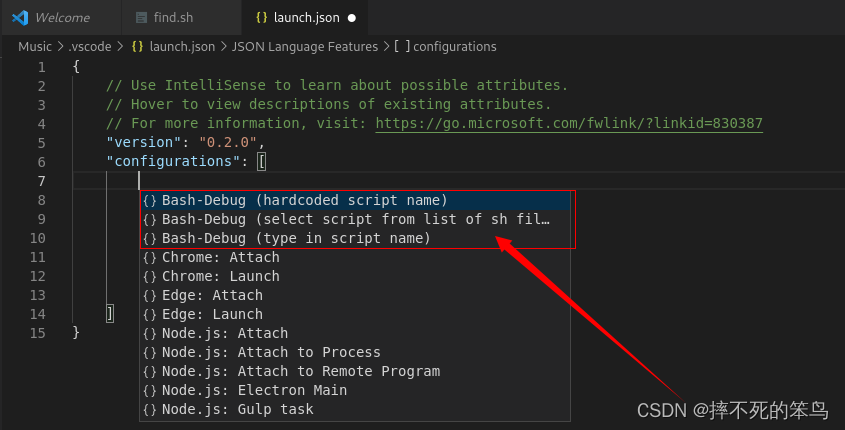
Task: Choose Bash-Debug (type in script name) suggestion
Action: [x=356, y=238]
